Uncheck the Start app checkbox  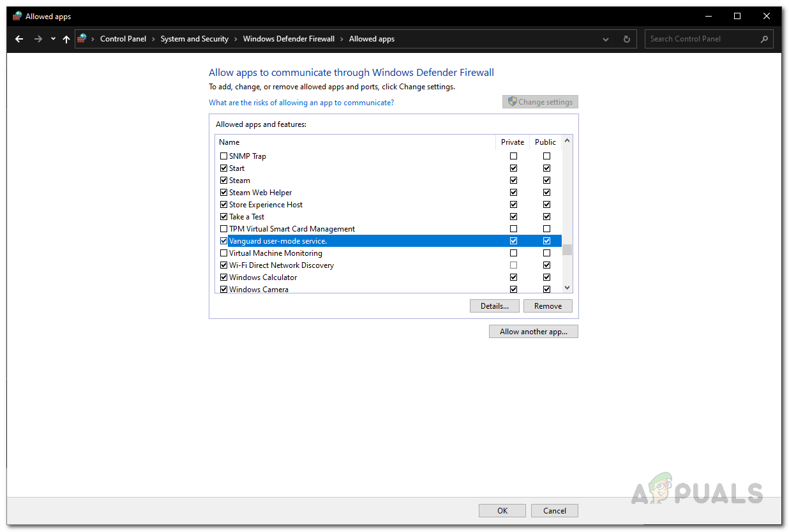tap(223, 168)
